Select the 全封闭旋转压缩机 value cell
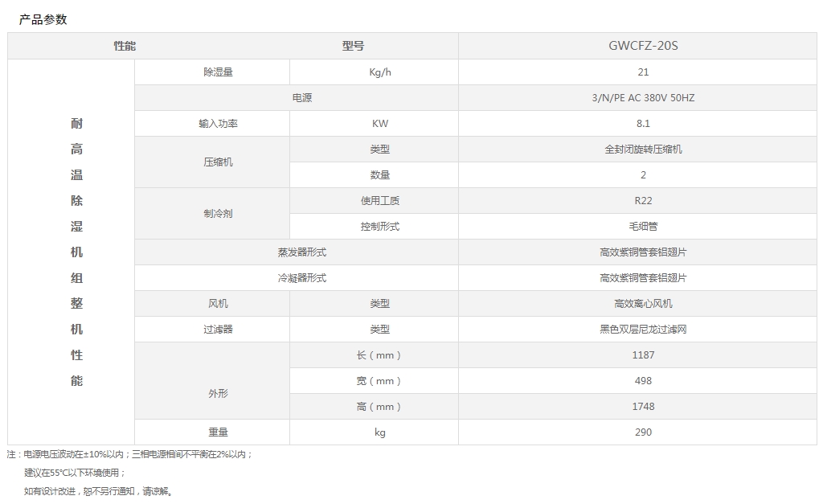Viewport: 823px width, 504px height. point(643,150)
